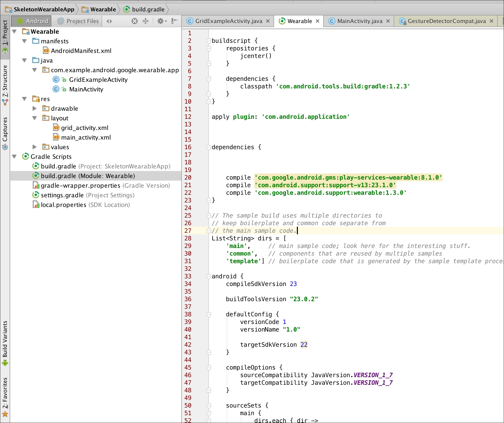The height and width of the screenshot is (423, 504).
Task: Click the left-right arrows view switcher icon
Action: pos(109,21)
